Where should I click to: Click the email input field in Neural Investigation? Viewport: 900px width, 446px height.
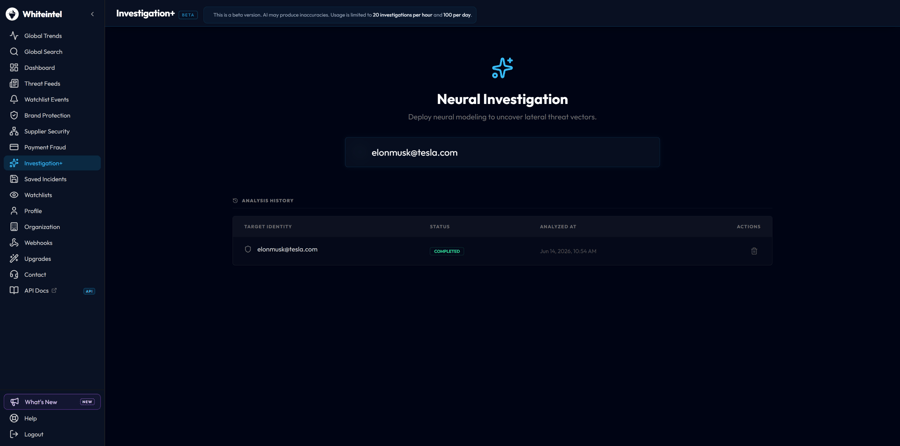point(502,153)
